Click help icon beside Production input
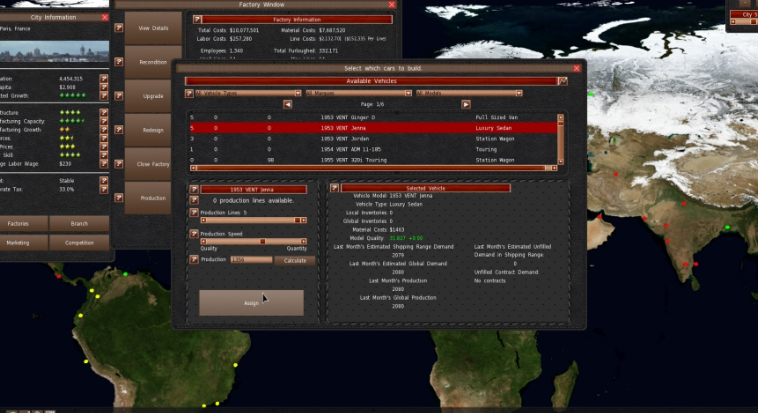 coord(194,260)
